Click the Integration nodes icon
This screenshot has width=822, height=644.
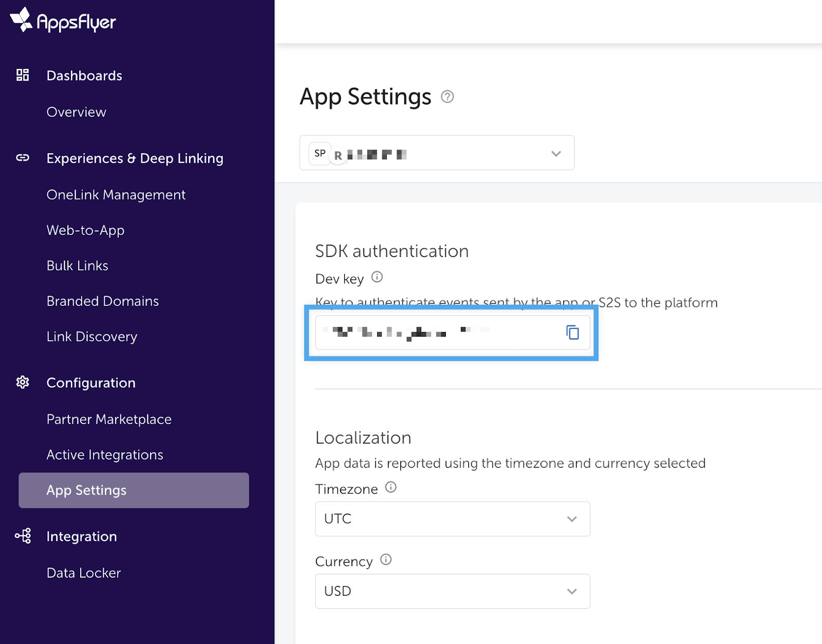23,536
